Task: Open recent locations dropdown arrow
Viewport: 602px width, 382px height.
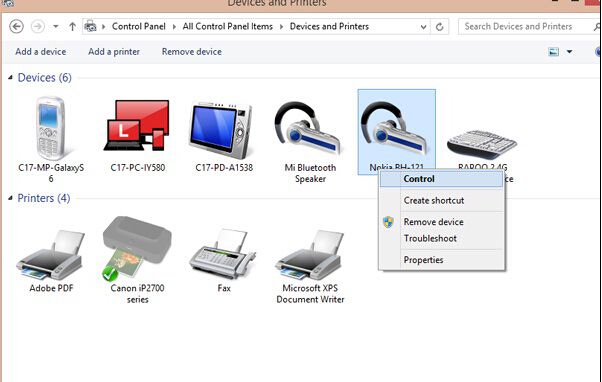Action: tap(56, 26)
